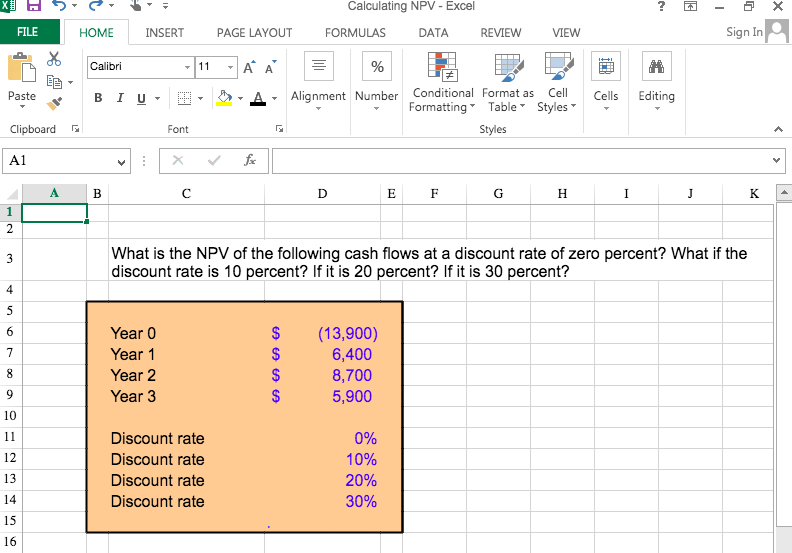Click the Borders icon
Image resolution: width=792 pixels, height=553 pixels.
pos(184,98)
